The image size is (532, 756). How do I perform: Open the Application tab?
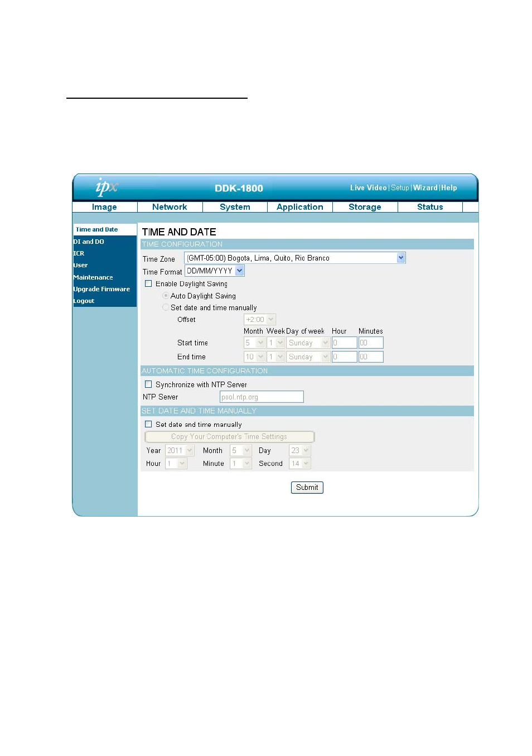300,207
